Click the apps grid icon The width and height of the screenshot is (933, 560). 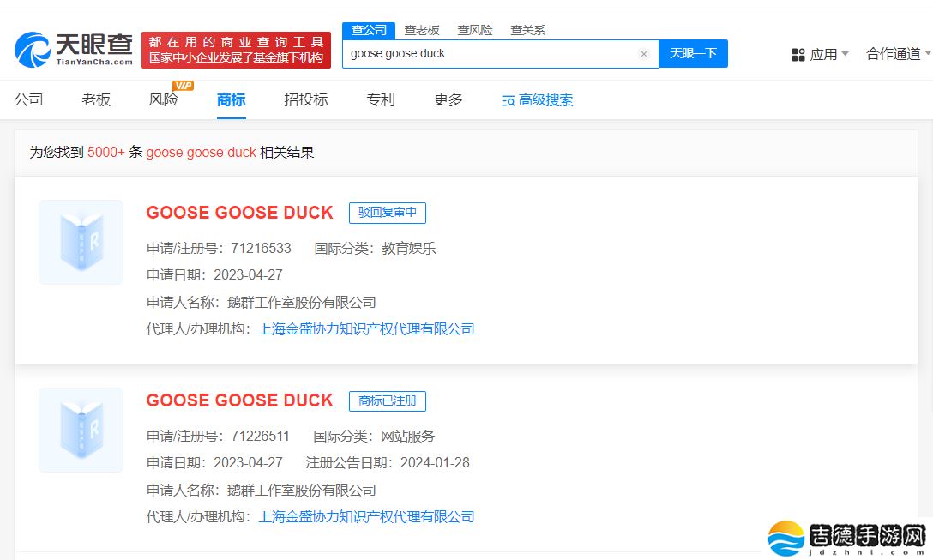(798, 54)
